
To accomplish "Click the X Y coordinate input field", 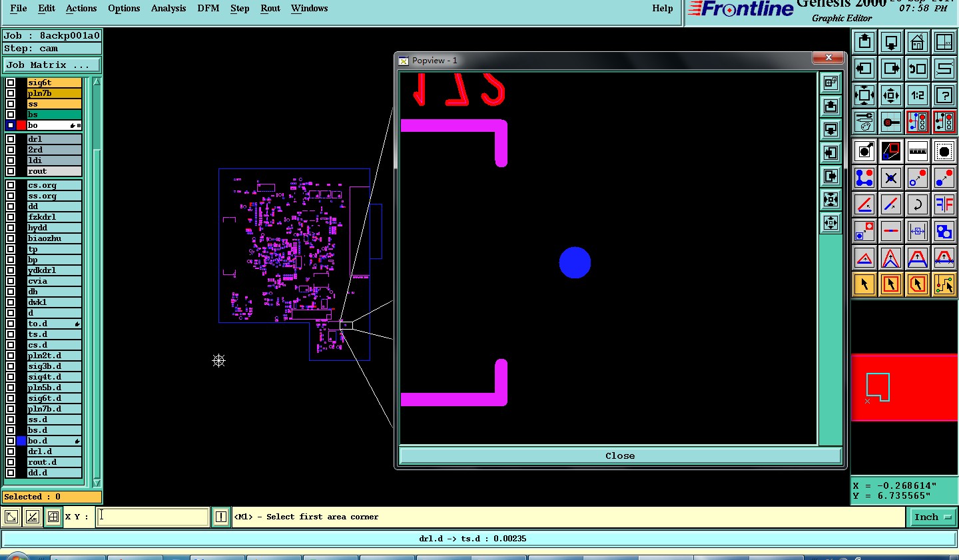I will pyautogui.click(x=153, y=517).
